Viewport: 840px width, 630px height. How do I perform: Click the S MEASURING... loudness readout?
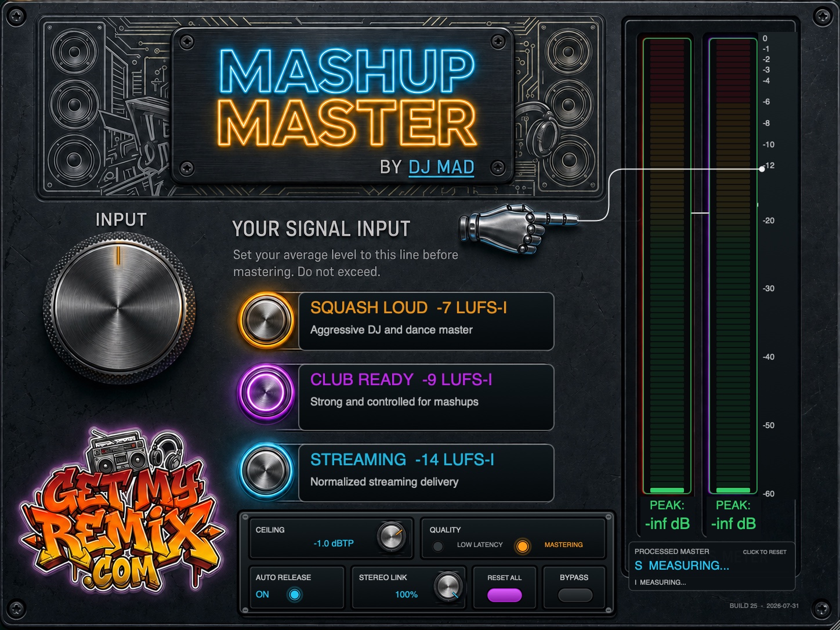click(682, 566)
